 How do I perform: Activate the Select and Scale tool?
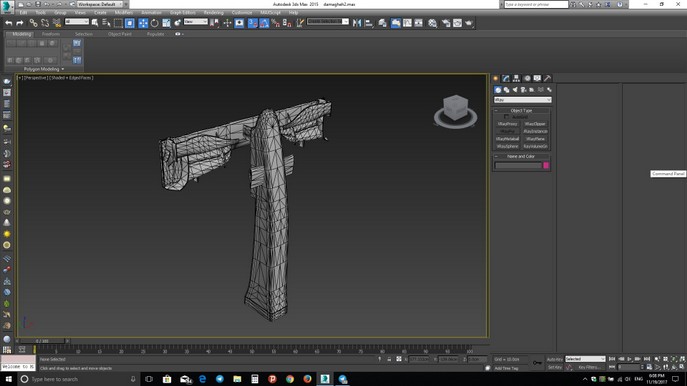[166, 23]
